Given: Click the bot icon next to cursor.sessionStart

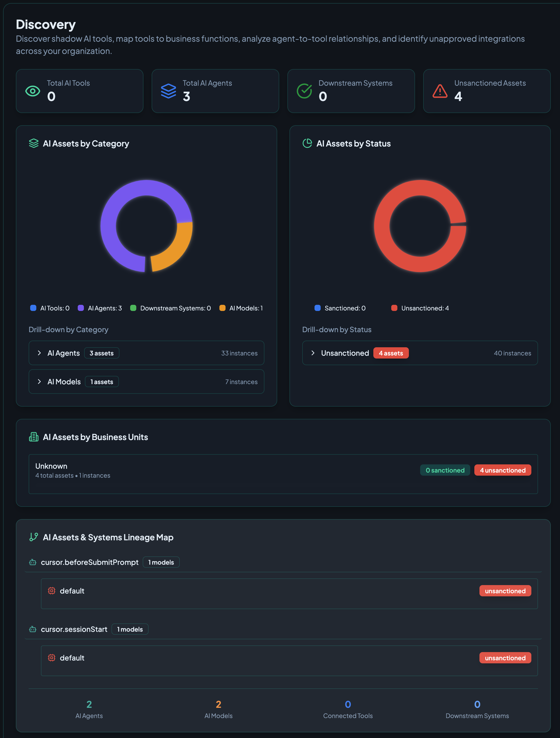Looking at the screenshot, I should (x=33, y=629).
